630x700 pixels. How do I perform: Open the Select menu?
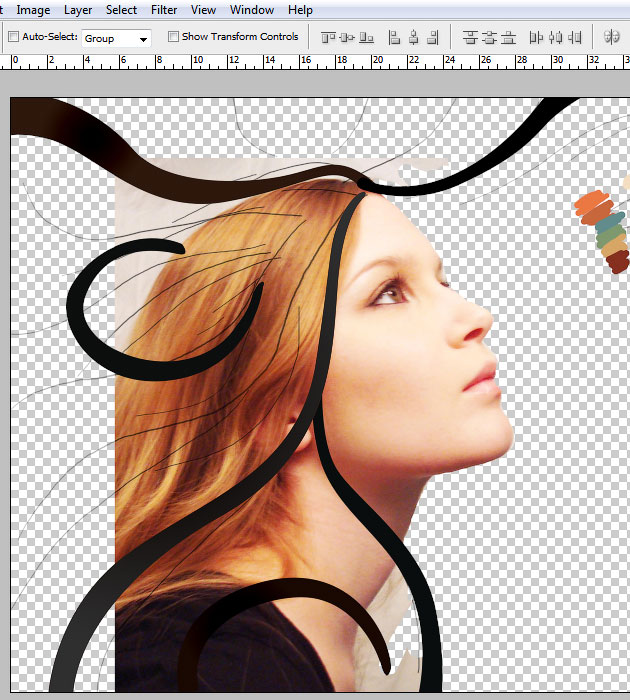(x=121, y=10)
